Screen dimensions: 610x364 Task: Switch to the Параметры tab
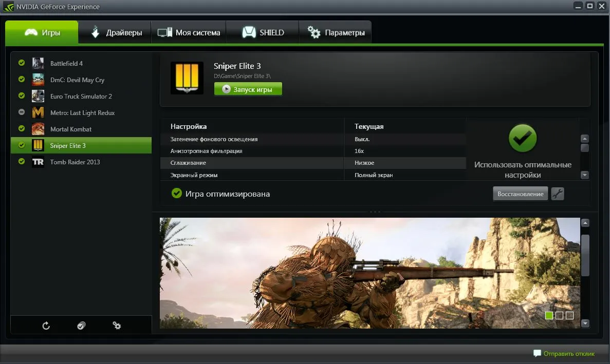(x=336, y=32)
